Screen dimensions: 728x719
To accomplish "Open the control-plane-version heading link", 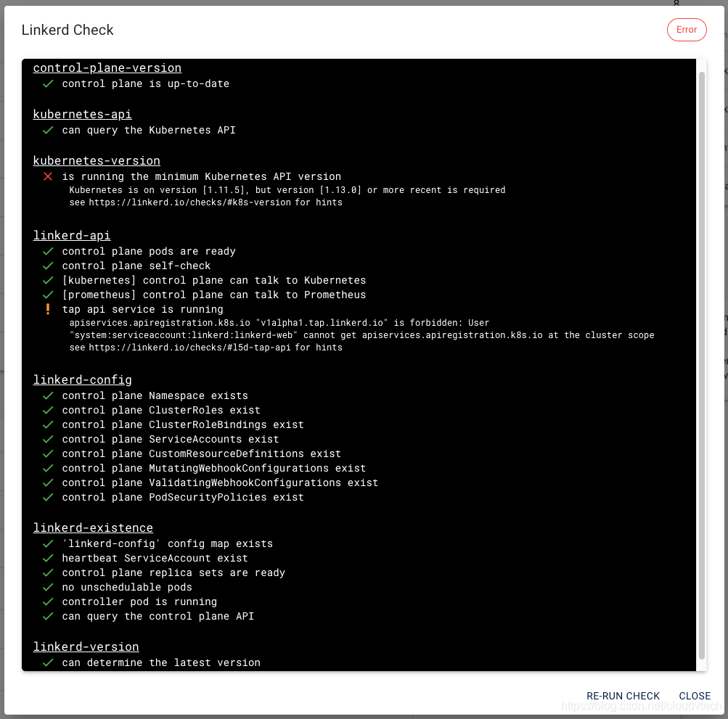I will 107,67.
